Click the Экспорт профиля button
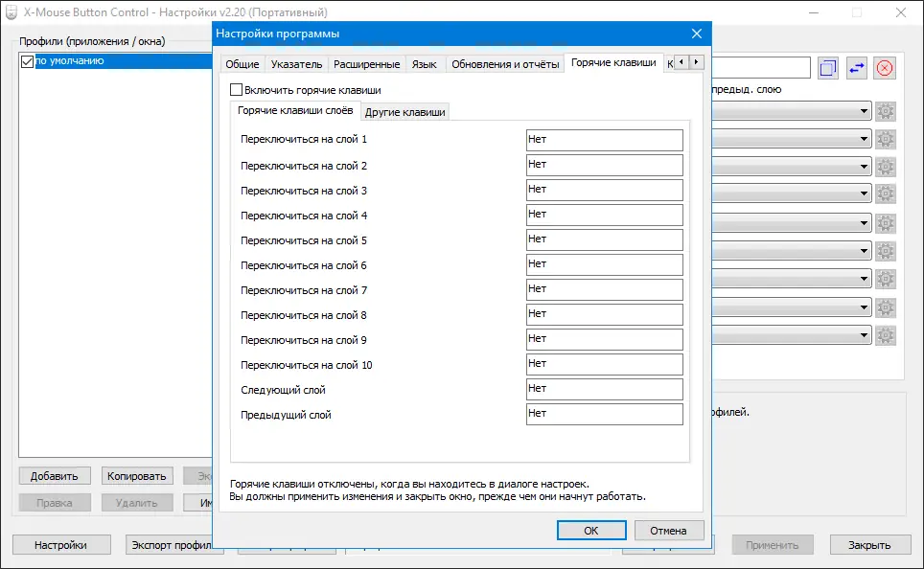Image resolution: width=924 pixels, height=569 pixels. [171, 545]
